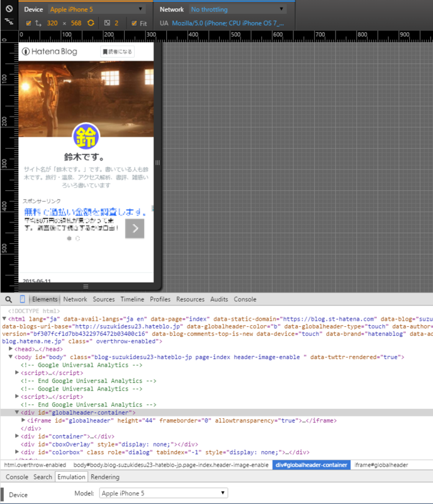This screenshot has height=504, width=433.
Task: Open the drawer Console tab
Action: [17, 477]
